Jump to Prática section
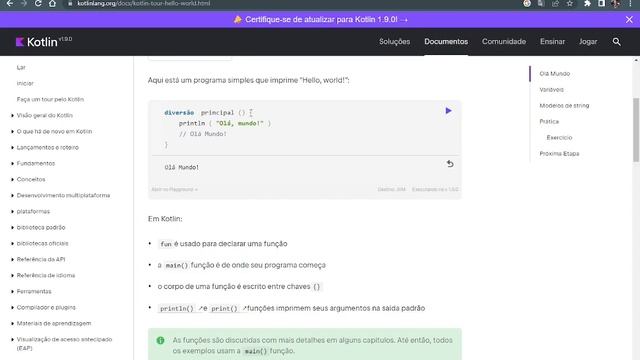Screen dimensions: 640x360 549,122
